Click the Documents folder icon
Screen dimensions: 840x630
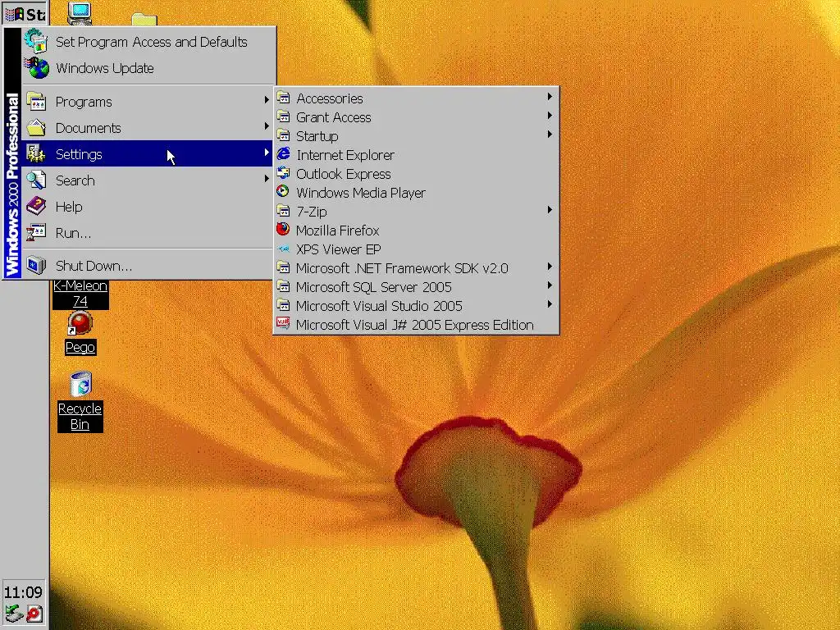36,127
